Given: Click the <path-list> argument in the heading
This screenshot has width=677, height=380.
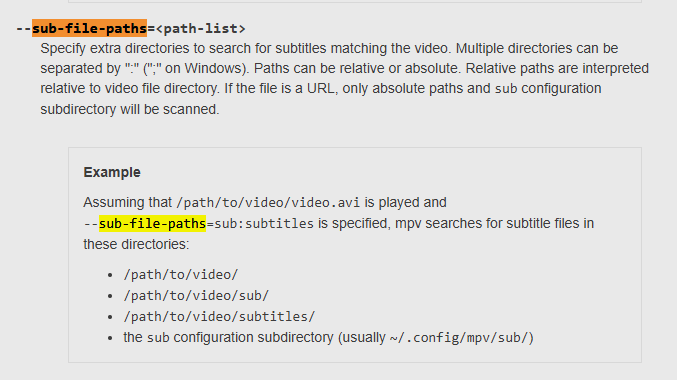Looking at the screenshot, I should (x=200, y=28).
